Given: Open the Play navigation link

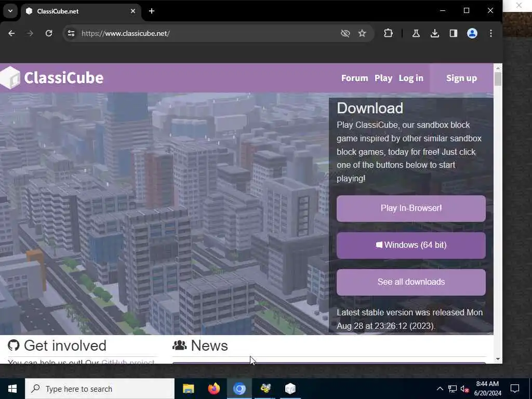Looking at the screenshot, I should pos(383,78).
